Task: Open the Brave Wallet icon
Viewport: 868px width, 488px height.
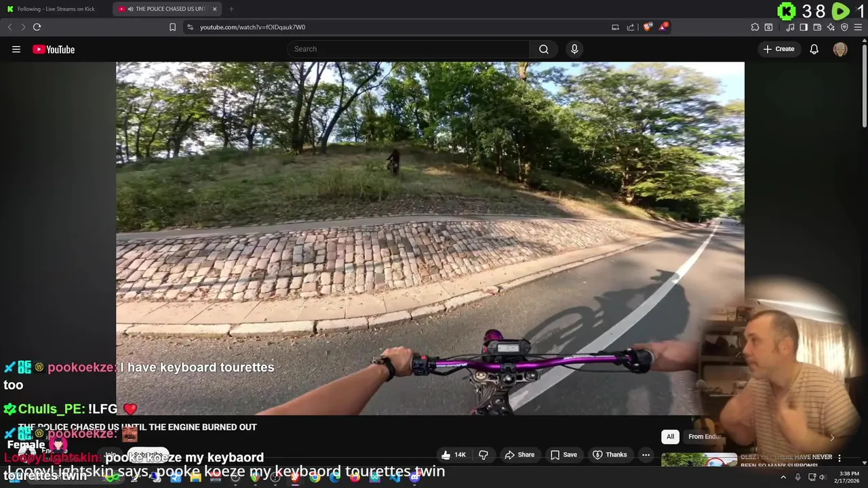Action: 817,27
